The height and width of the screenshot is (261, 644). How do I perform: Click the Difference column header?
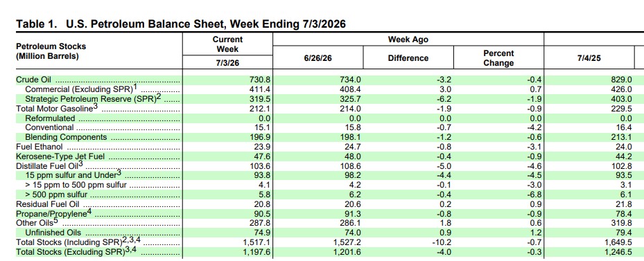[x=408, y=58]
